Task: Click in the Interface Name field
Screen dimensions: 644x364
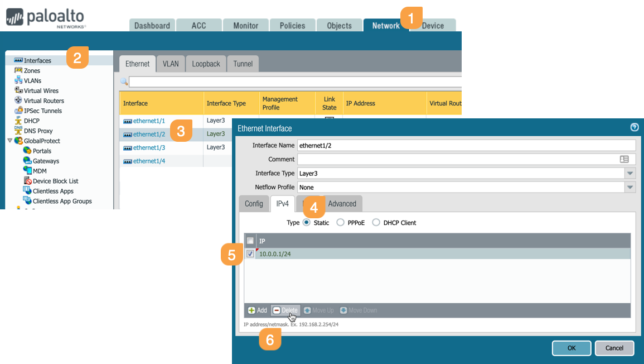Action: coord(466,145)
